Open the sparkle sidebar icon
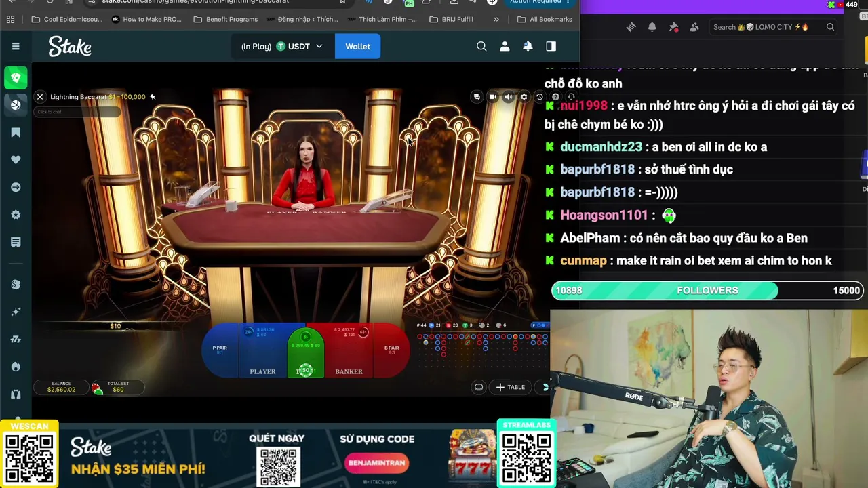Screen dimensions: 868x488 (x=16, y=312)
